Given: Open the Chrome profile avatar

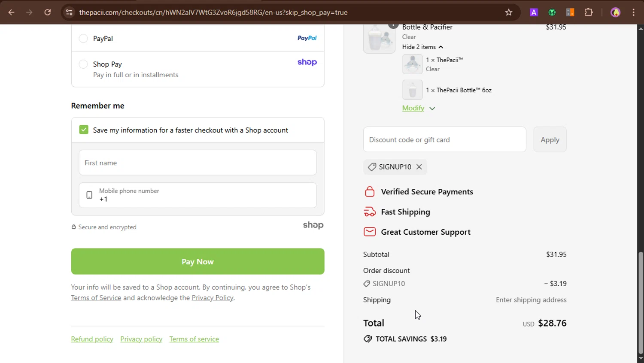Looking at the screenshot, I should tap(616, 12).
